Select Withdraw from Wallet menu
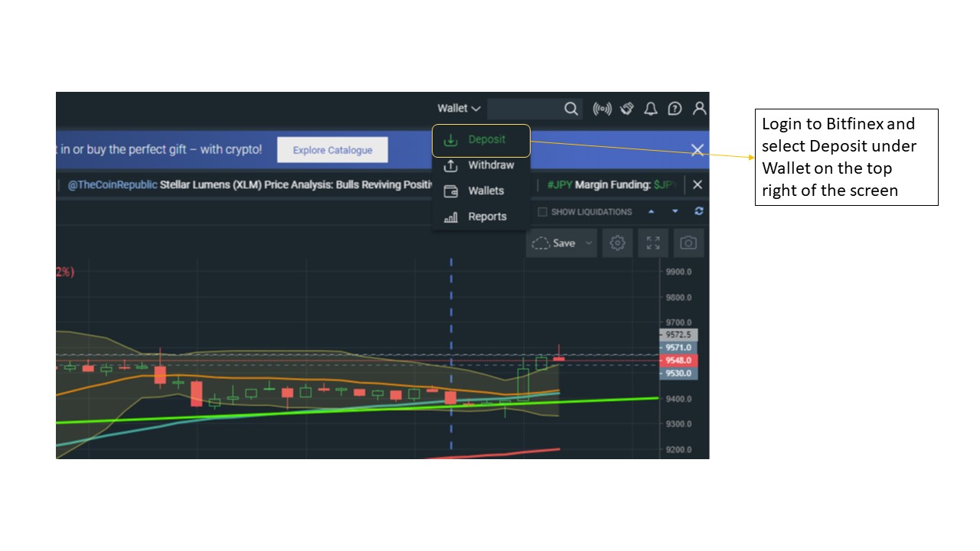Viewport: 980px width, 551px height. 482,165
